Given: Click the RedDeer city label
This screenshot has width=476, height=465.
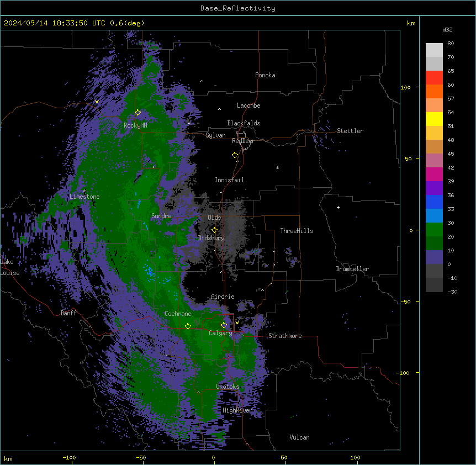Looking at the screenshot, I should click(243, 141).
